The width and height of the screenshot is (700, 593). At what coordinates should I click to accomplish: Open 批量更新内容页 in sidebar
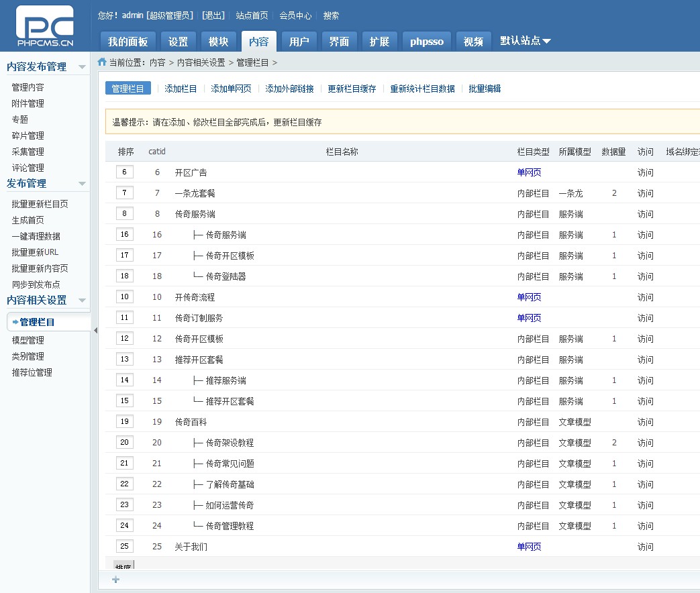point(40,268)
